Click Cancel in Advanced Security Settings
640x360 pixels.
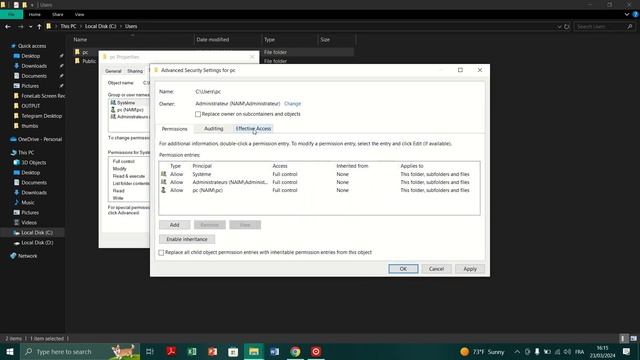click(x=436, y=269)
